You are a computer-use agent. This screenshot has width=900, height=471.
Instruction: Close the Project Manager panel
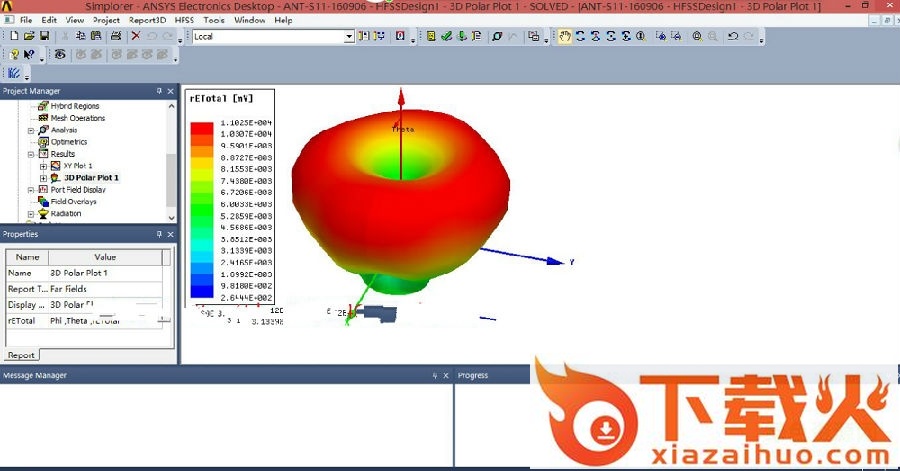pyautogui.click(x=170, y=91)
